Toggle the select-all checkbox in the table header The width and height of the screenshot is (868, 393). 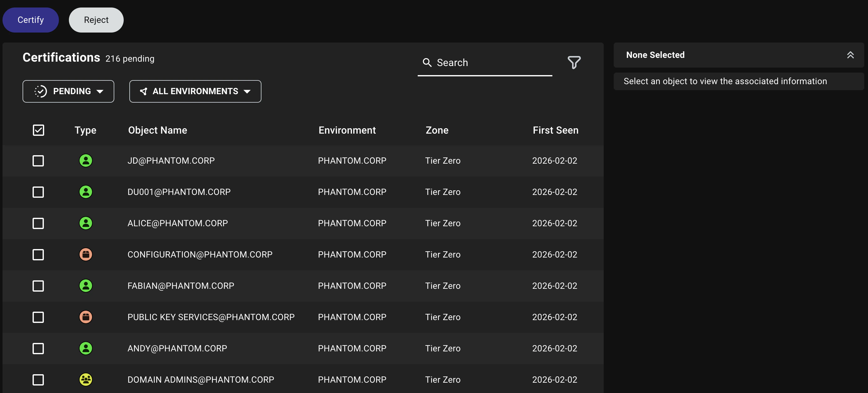tap(39, 130)
